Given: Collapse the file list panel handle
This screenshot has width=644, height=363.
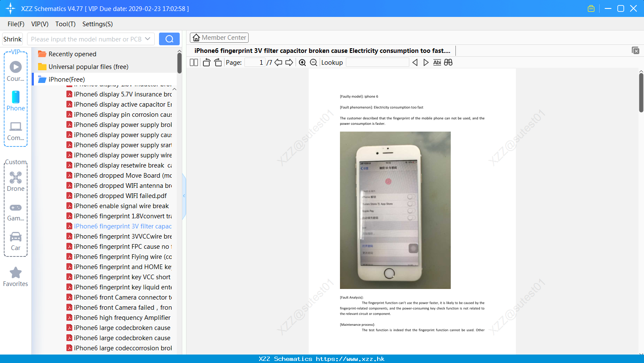Looking at the screenshot, I should click(184, 196).
